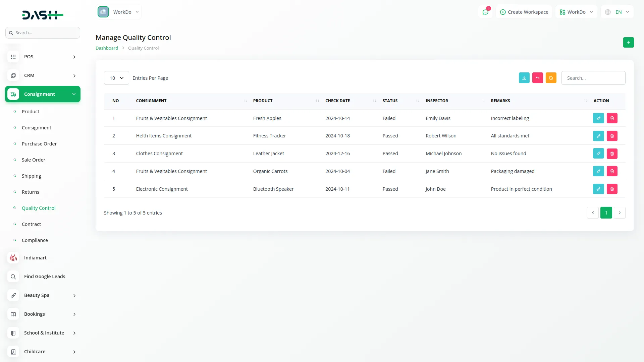Edit the Organic Carrots quality check row
The width and height of the screenshot is (644, 362).
tap(598, 171)
